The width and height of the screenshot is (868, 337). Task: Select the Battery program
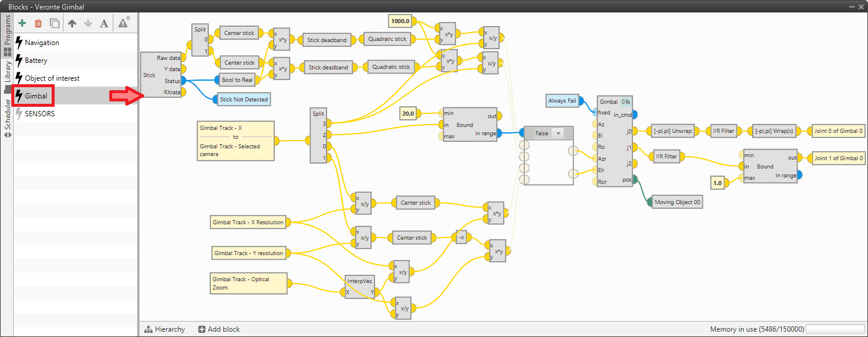(36, 61)
